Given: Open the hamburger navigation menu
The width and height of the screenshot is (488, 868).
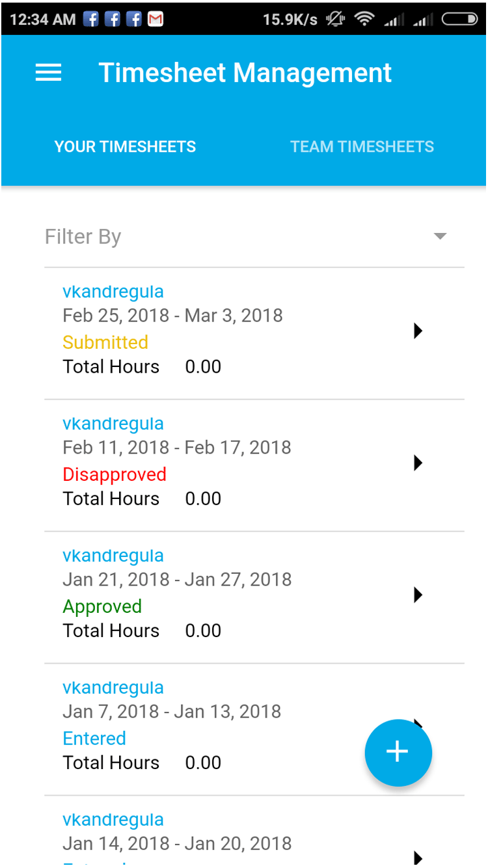Looking at the screenshot, I should tap(48, 73).
